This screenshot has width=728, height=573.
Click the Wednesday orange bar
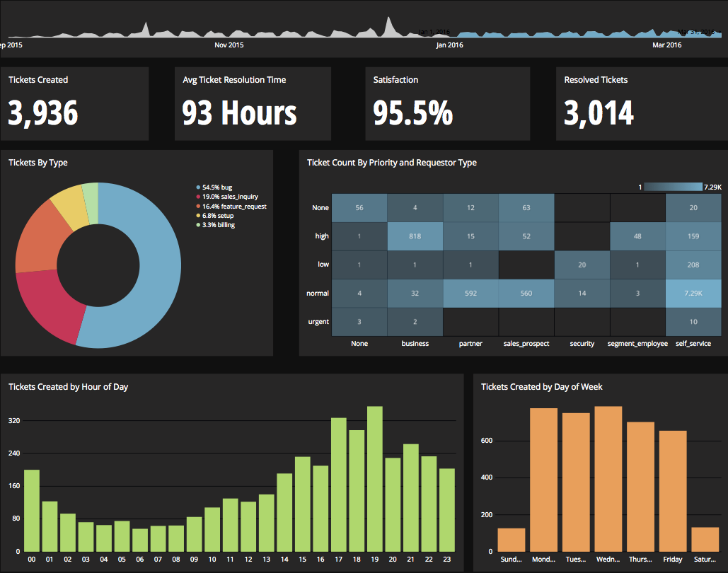pyautogui.click(x=608, y=479)
